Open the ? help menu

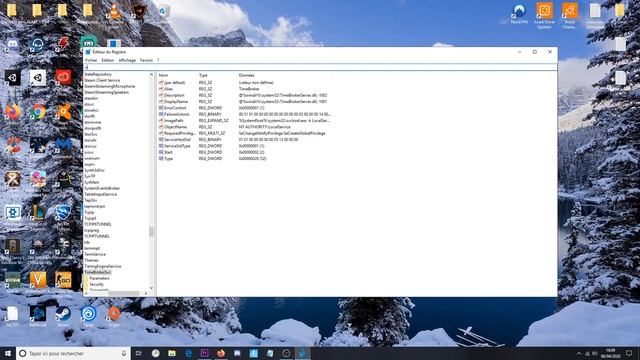pyautogui.click(x=158, y=60)
